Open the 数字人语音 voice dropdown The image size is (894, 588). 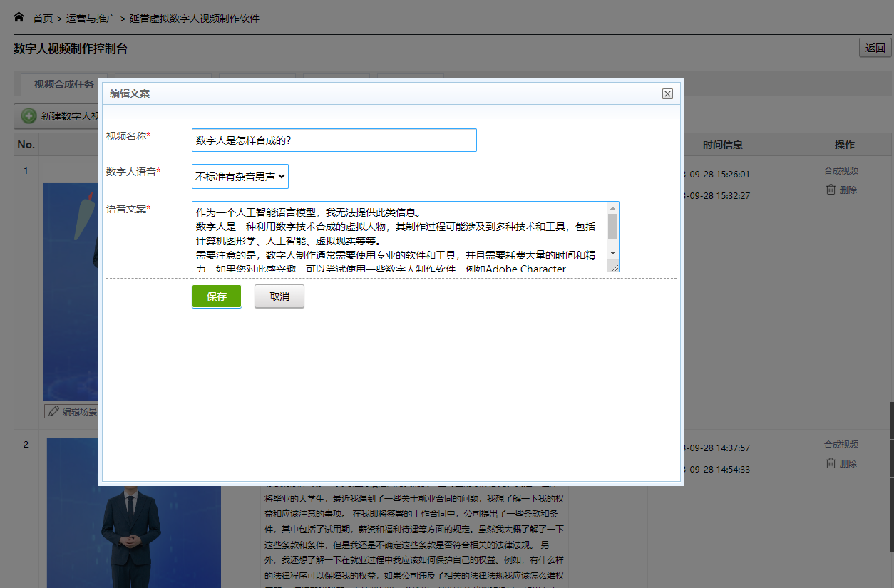240,176
